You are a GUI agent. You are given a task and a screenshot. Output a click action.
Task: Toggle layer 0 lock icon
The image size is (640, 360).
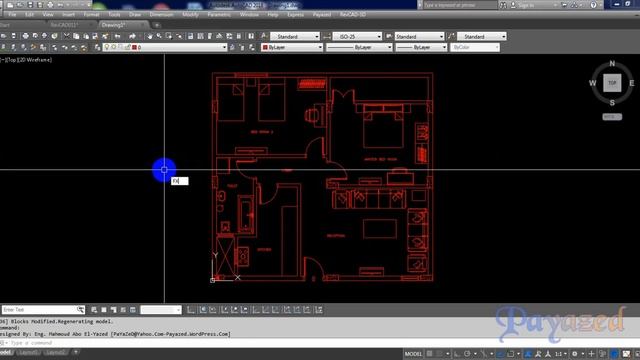(x=127, y=47)
